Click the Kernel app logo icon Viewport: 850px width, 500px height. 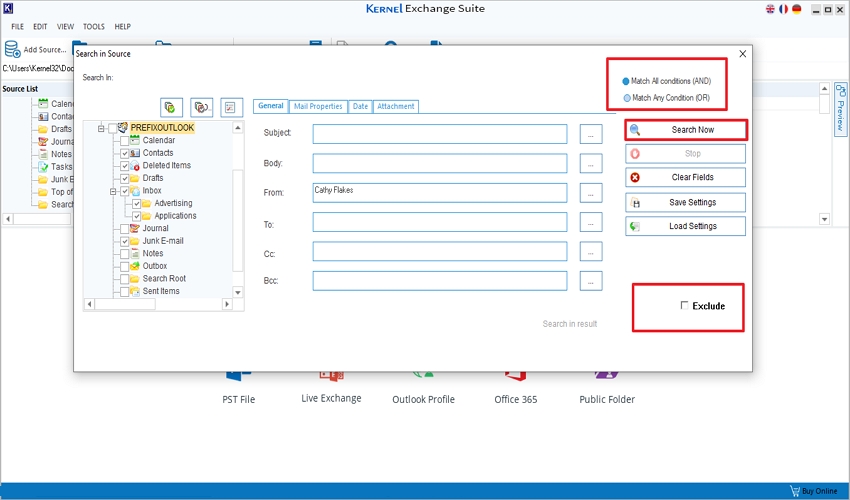[x=8, y=8]
